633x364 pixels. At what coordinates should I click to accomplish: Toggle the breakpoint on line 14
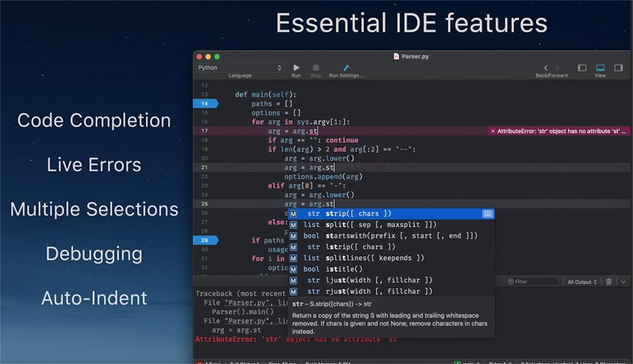pos(205,103)
